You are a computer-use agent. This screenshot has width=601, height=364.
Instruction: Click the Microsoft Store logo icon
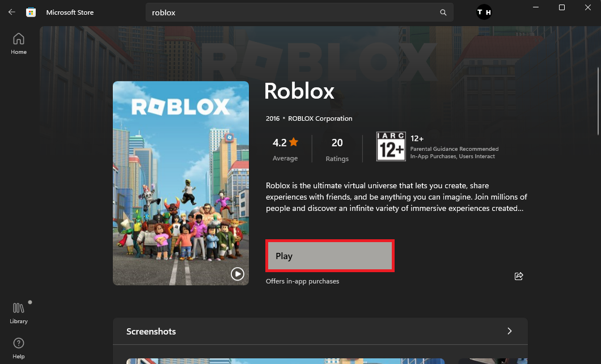pos(31,12)
